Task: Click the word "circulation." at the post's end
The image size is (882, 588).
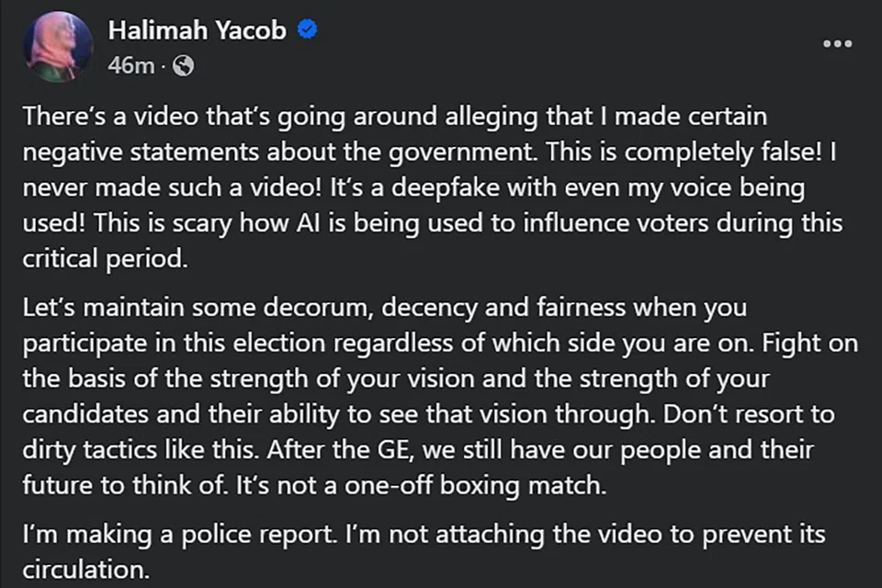Action: (x=85, y=569)
